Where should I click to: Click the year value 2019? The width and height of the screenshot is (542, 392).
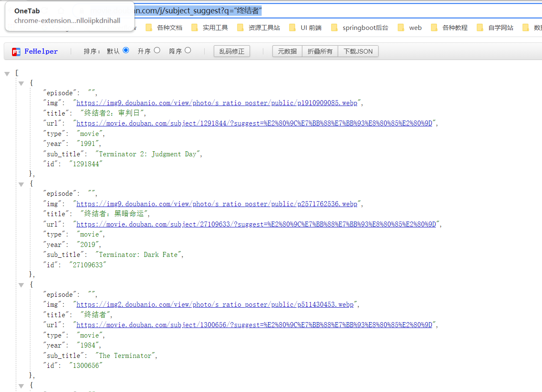point(88,245)
